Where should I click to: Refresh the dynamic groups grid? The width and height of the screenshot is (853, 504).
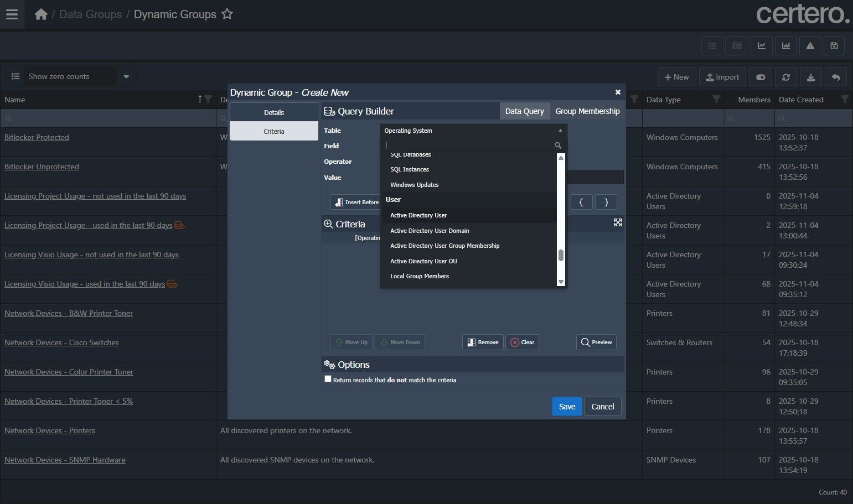coord(786,77)
